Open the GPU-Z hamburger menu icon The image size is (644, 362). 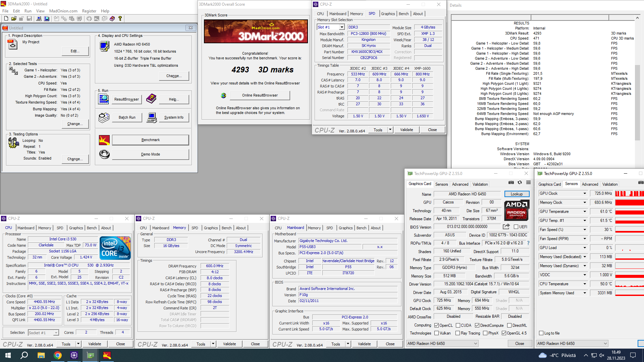coord(528,183)
